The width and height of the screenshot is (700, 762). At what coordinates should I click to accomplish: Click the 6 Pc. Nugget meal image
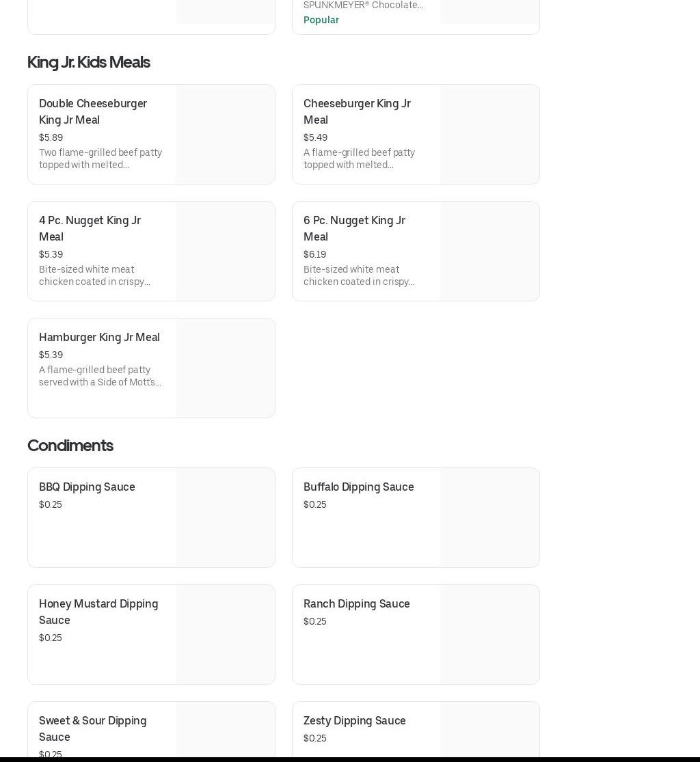point(489,251)
